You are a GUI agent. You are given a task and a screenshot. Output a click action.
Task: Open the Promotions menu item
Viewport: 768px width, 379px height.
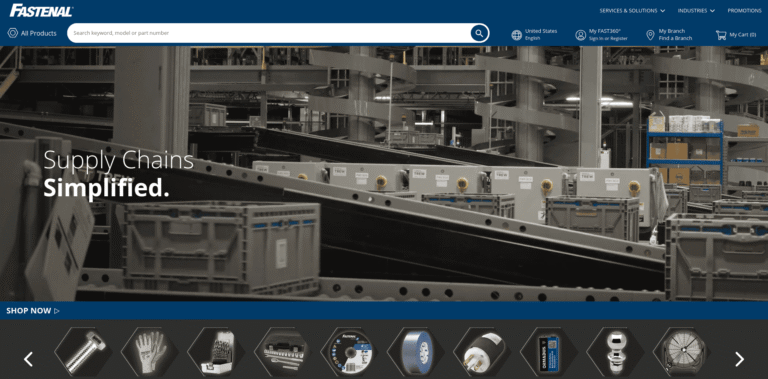click(x=744, y=10)
